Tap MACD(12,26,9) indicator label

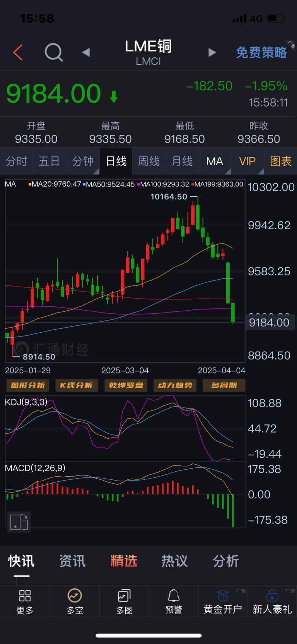click(x=35, y=468)
